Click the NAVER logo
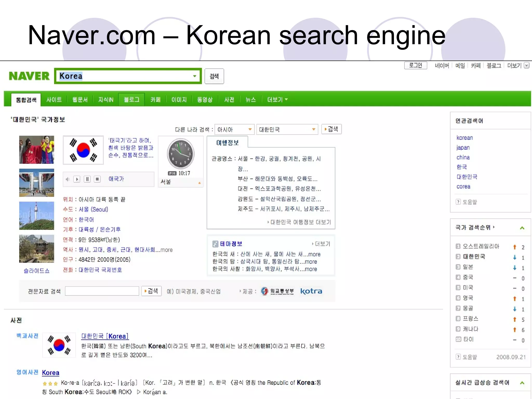Screen dimensions: 532x399 pos(29,76)
